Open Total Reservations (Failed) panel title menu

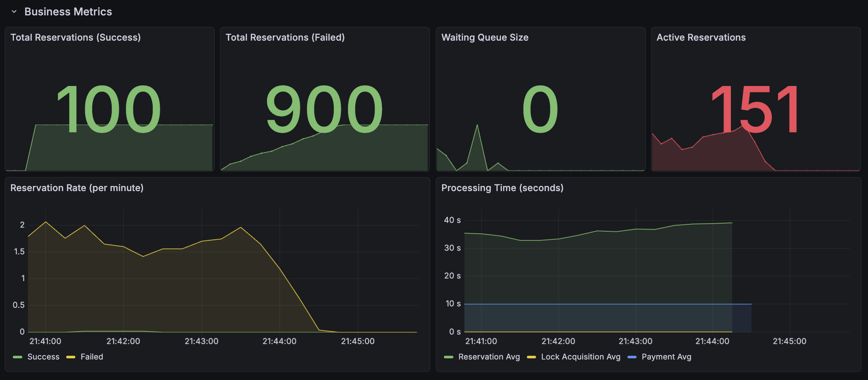pos(285,37)
